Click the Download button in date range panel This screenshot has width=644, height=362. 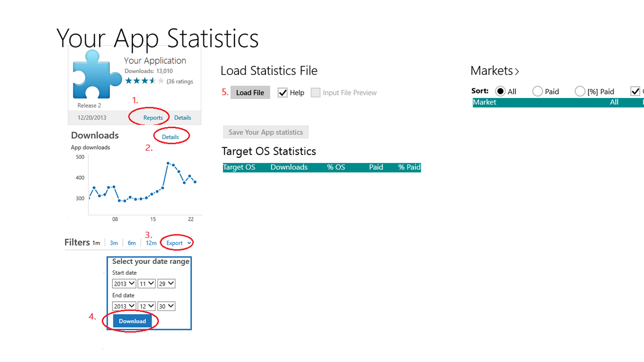click(132, 321)
